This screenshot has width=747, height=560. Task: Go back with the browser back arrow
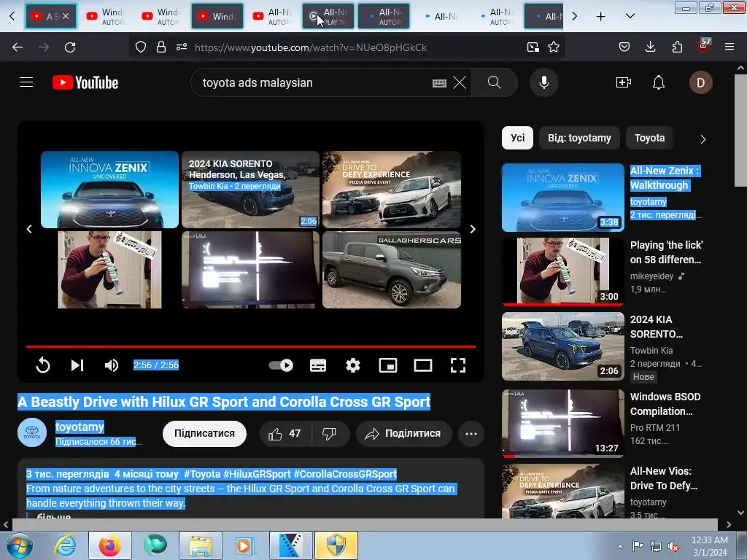coord(18,47)
